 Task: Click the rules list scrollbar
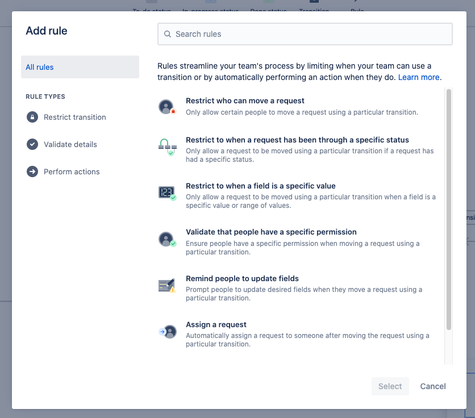(x=449, y=209)
